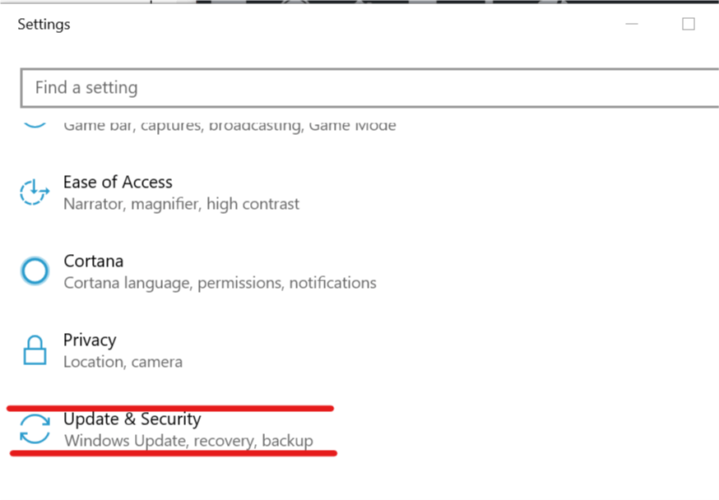This screenshot has width=719, height=500.
Task: Minimize the Settings window
Action: coord(632,24)
